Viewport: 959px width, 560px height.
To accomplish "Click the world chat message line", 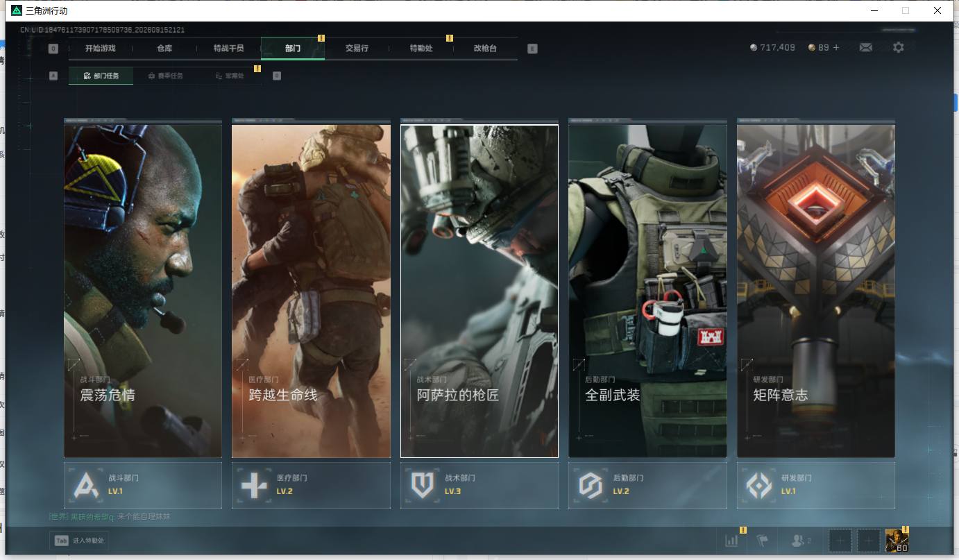I will (110, 516).
